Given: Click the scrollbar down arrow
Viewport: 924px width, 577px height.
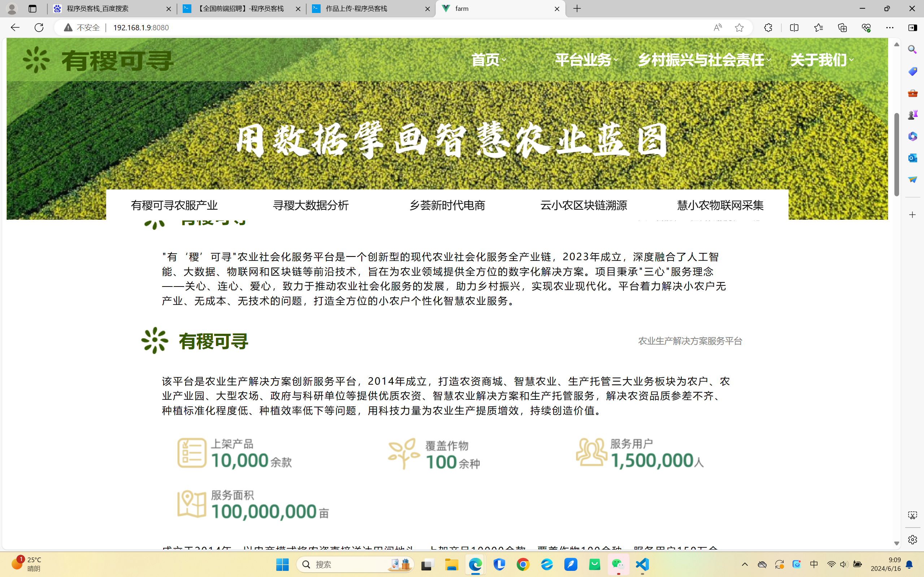Looking at the screenshot, I should pyautogui.click(x=897, y=543).
